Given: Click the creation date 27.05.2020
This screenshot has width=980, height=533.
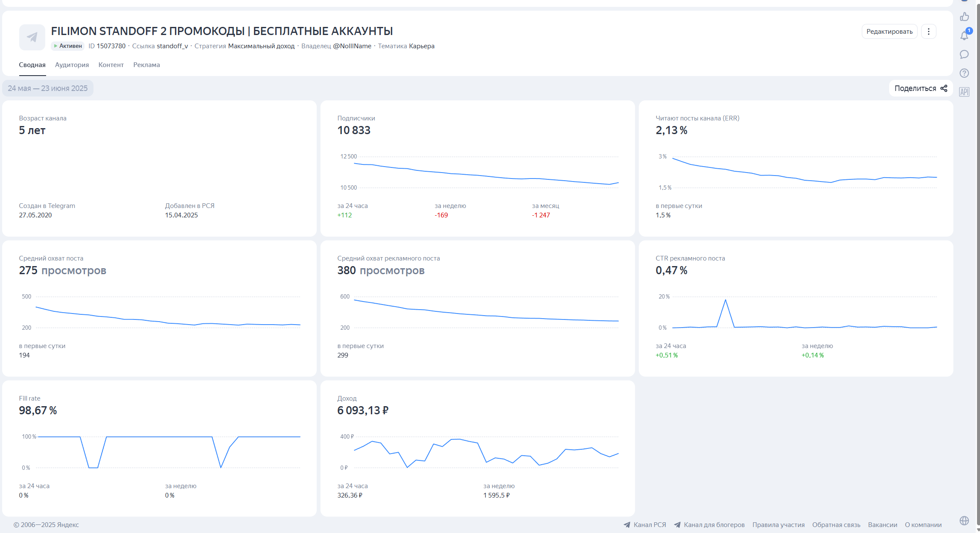Looking at the screenshot, I should click(x=35, y=215).
